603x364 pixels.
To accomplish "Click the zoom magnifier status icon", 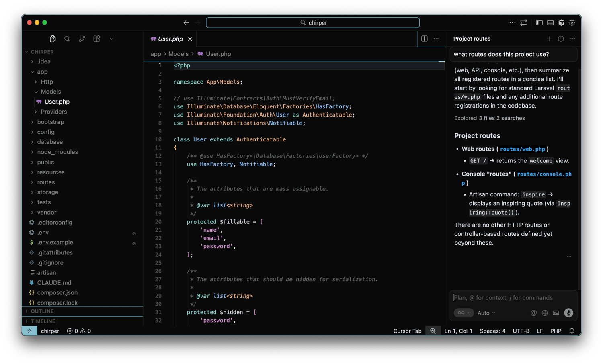I will coord(433,331).
